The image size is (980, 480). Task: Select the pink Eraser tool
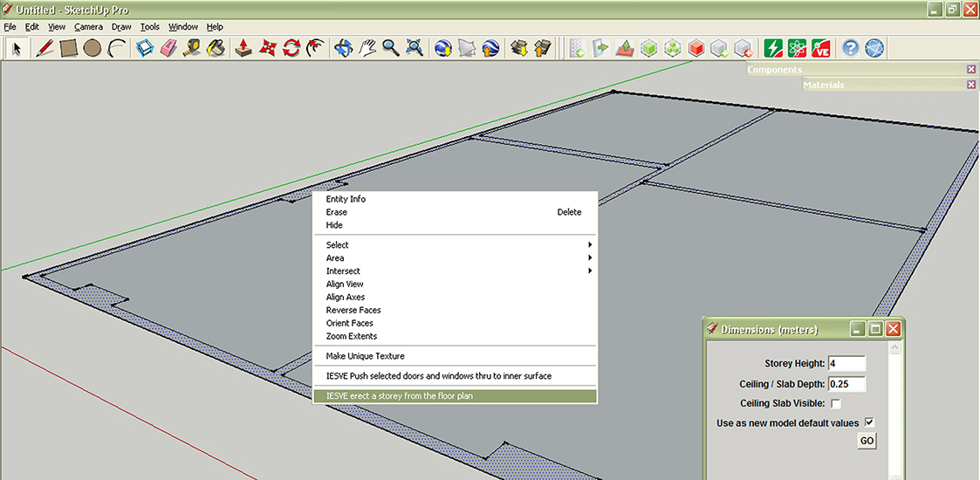(168, 48)
